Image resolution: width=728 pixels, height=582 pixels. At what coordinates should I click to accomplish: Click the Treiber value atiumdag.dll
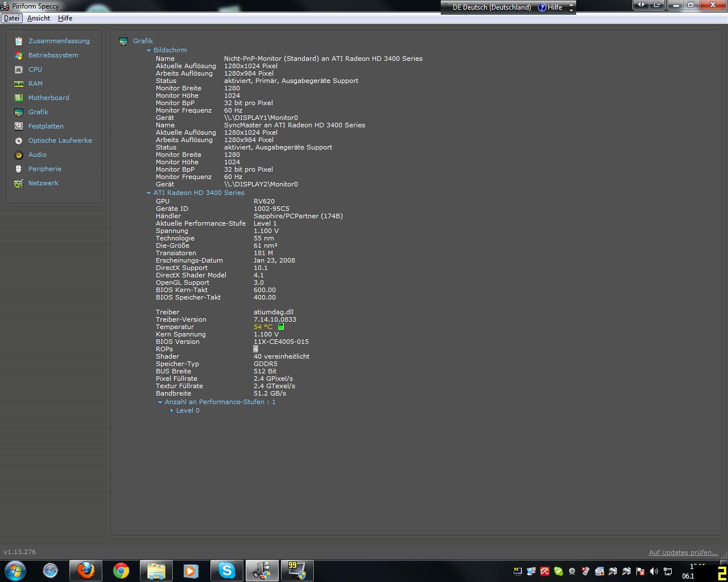(x=274, y=312)
